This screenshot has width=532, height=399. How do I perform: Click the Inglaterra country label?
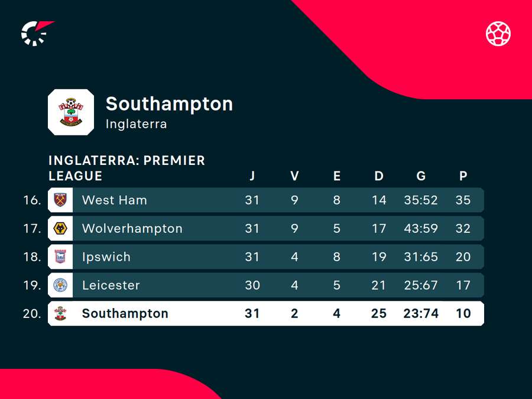tap(136, 124)
